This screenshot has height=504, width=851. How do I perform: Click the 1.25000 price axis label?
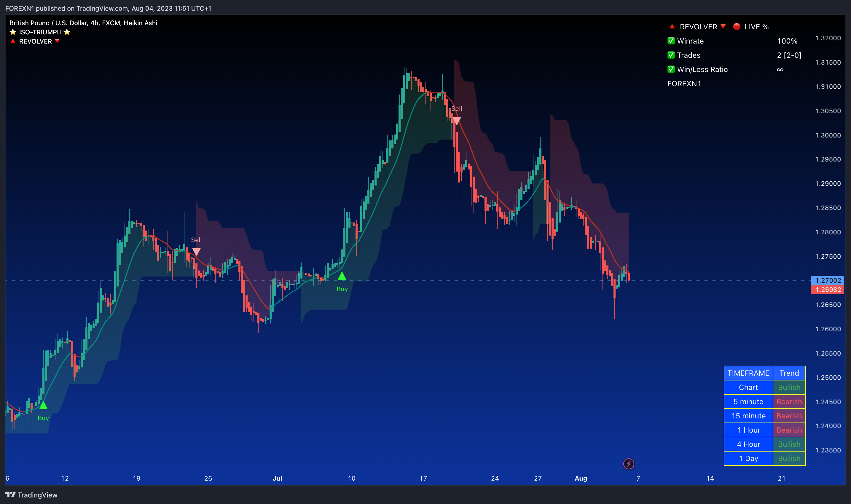pyautogui.click(x=828, y=378)
